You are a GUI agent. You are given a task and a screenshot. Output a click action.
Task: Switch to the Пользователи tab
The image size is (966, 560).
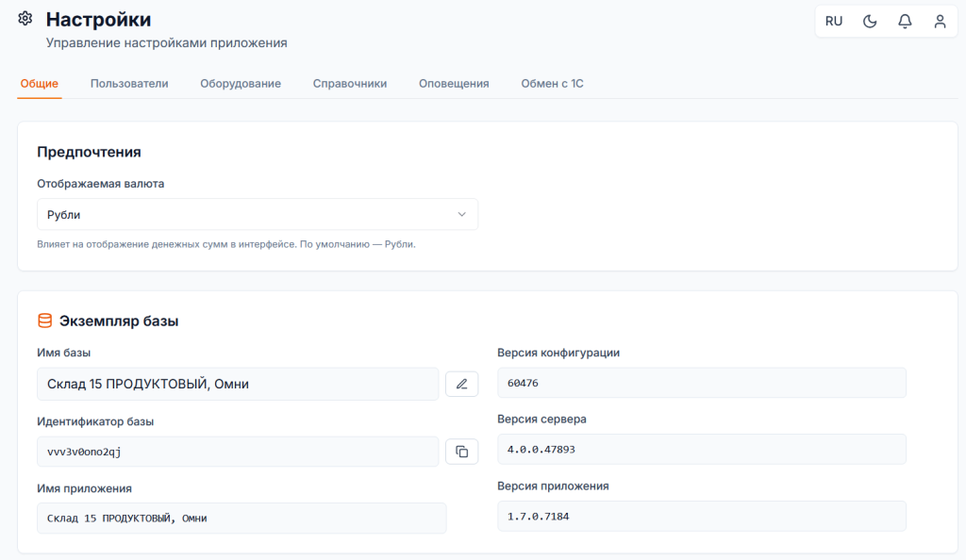129,83
